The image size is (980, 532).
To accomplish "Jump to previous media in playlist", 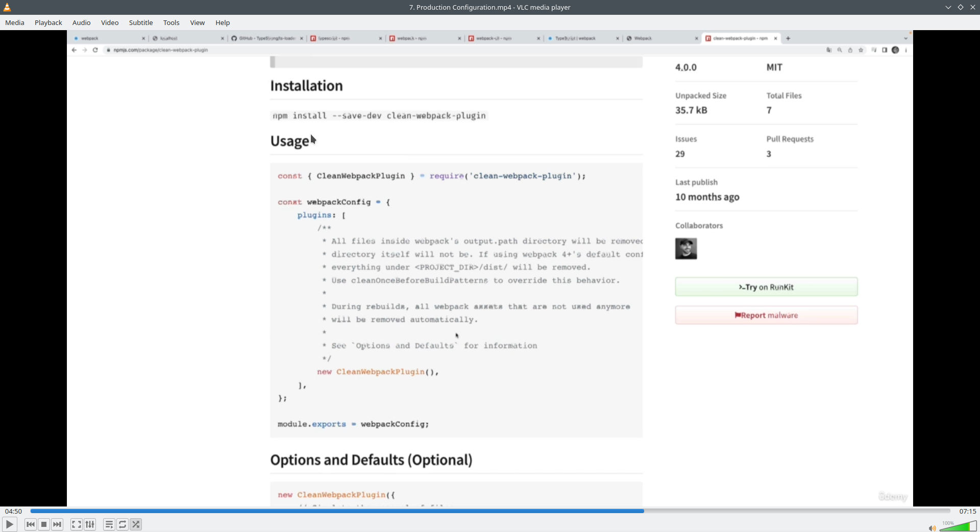I will (31, 524).
